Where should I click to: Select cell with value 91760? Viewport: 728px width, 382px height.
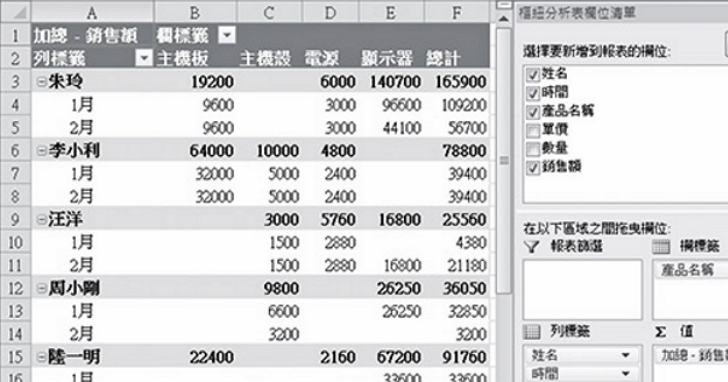pos(456,357)
